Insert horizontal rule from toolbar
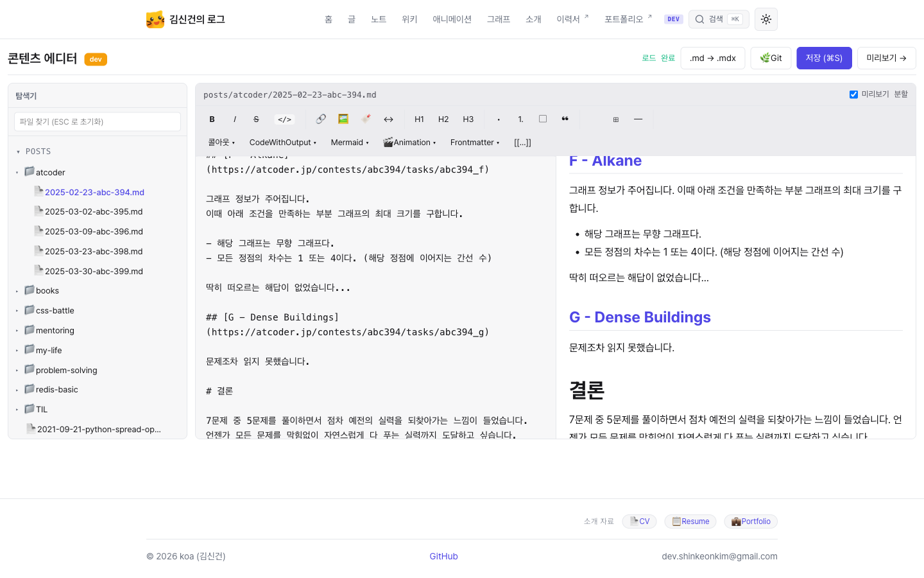The height and width of the screenshot is (578, 924). click(x=638, y=119)
